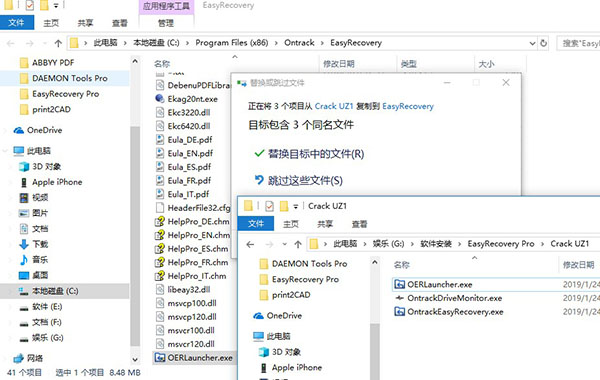Sort by 修改日期 column in EasyRecovery window
600x380 pixels.
(x=339, y=64)
